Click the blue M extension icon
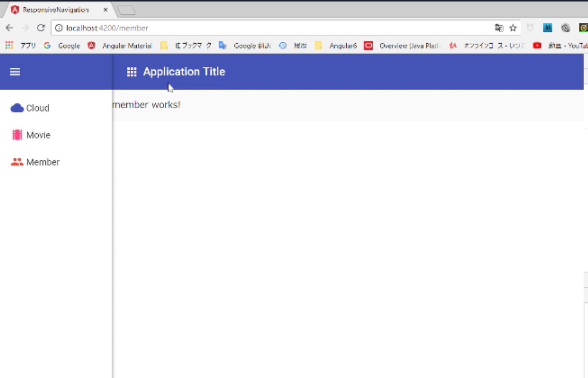 tap(547, 28)
